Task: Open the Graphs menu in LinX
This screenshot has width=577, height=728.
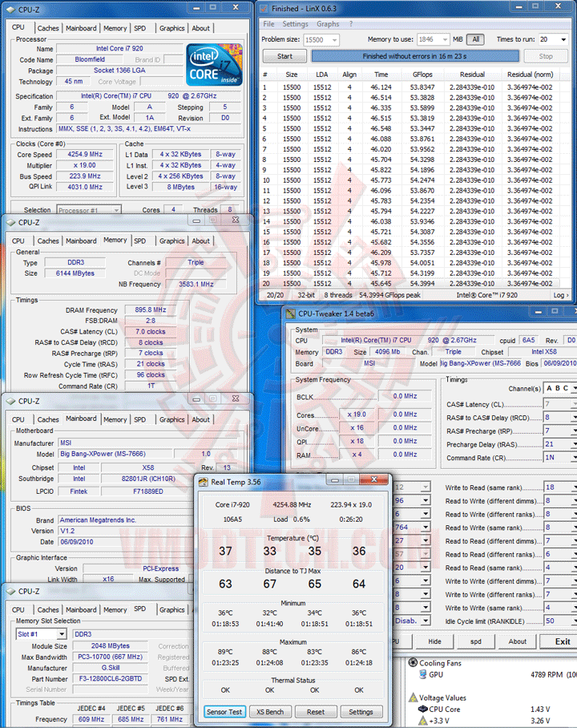Action: [328, 24]
